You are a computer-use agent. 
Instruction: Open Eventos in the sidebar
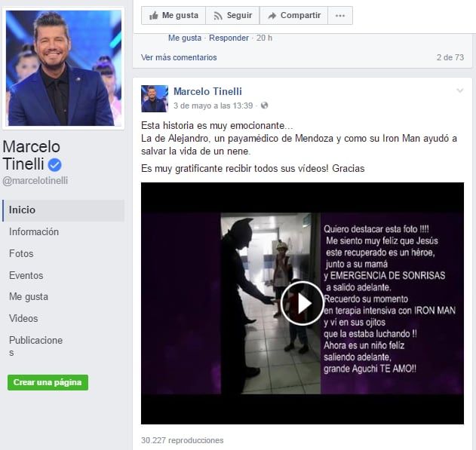(26, 275)
